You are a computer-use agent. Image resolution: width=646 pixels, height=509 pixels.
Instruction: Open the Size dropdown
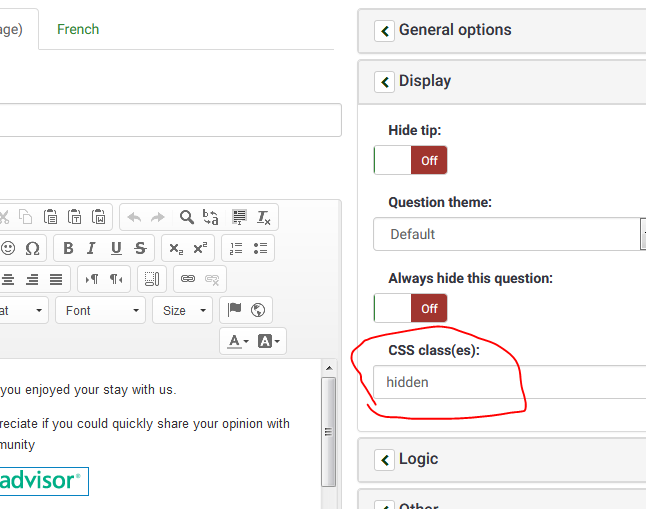click(x=182, y=310)
